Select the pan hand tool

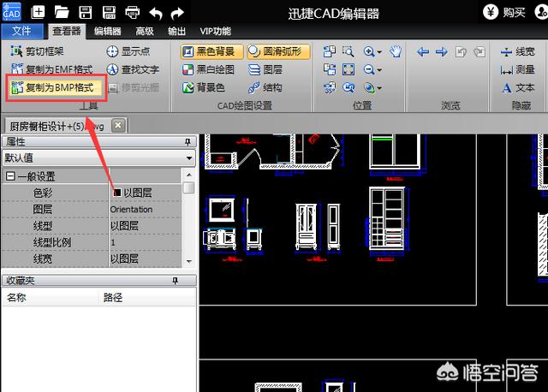[x=396, y=51]
